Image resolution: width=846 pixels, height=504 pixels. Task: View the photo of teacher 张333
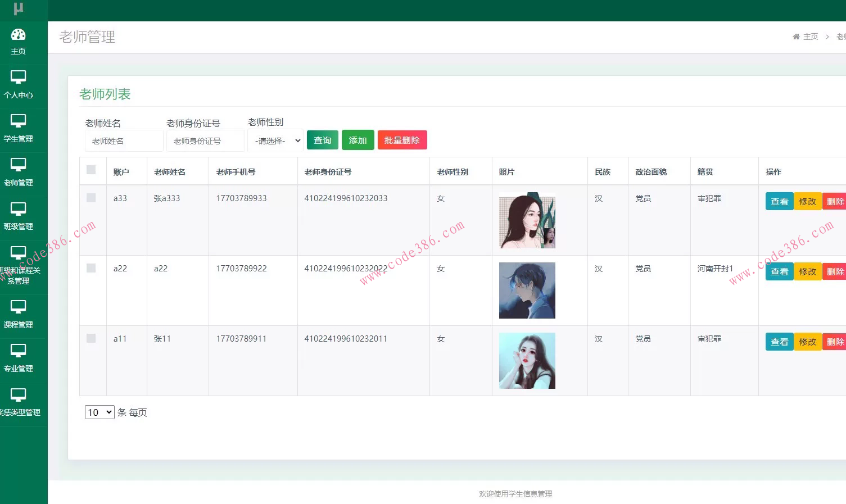click(527, 220)
